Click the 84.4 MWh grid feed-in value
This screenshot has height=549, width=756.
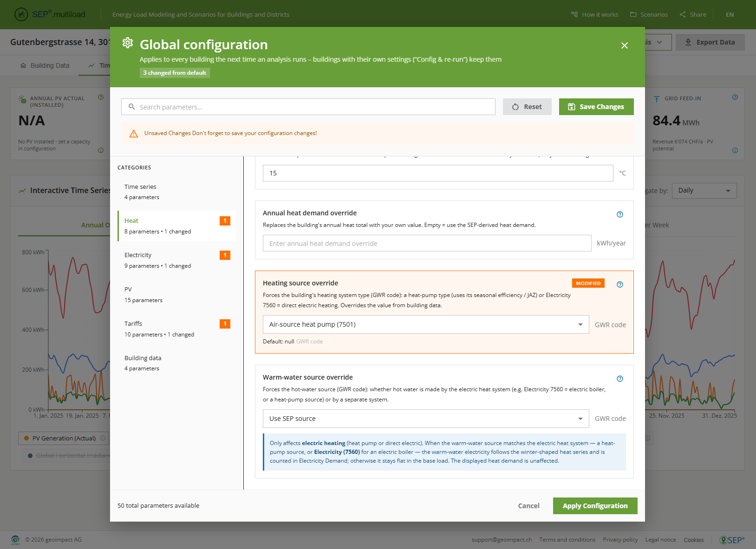[x=676, y=121]
